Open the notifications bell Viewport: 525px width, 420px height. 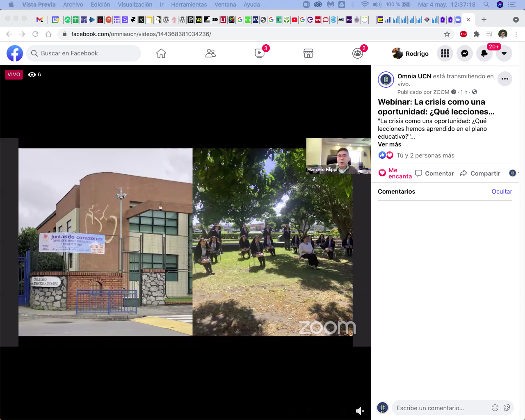[x=484, y=53]
